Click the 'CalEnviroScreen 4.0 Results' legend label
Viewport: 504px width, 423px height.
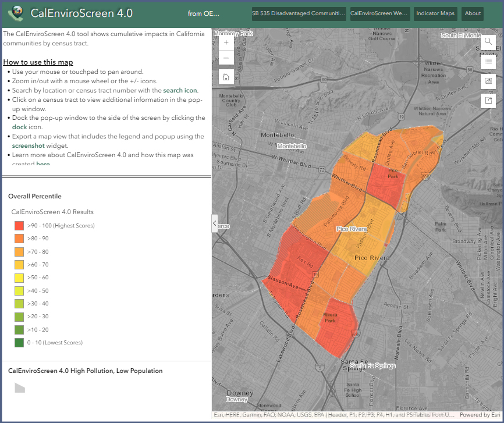tap(52, 212)
